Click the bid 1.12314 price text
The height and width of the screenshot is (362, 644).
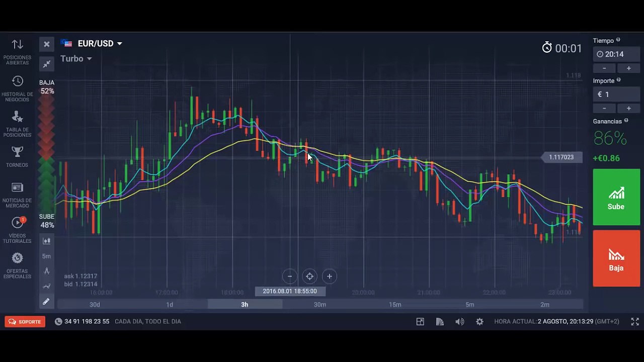click(80, 284)
